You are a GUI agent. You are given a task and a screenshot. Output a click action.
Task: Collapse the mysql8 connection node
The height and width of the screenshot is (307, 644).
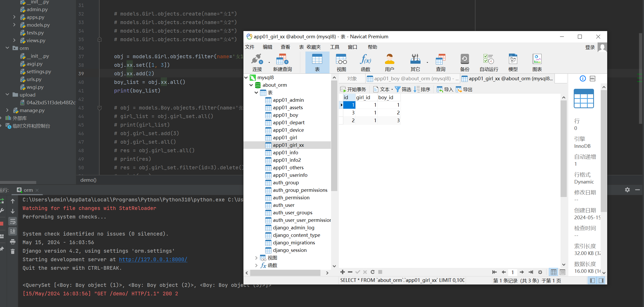(246, 77)
